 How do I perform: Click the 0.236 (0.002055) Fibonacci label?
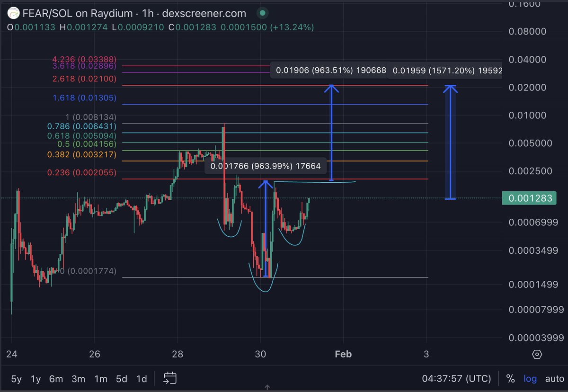(82, 173)
